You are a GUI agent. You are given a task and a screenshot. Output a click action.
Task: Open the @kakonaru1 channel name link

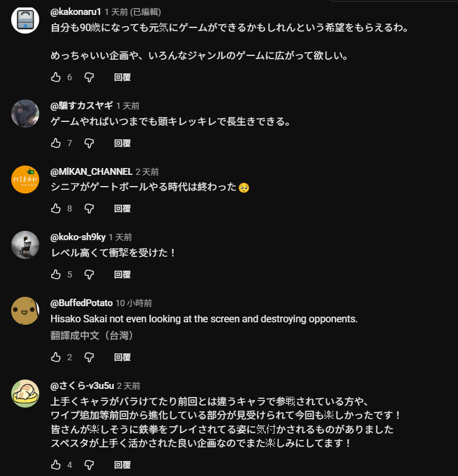coord(75,12)
